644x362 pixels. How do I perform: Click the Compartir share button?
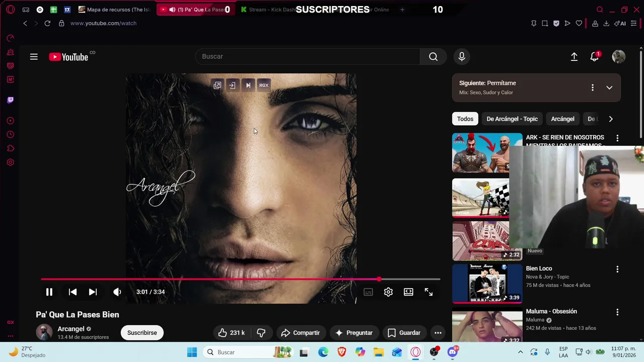[x=300, y=333]
